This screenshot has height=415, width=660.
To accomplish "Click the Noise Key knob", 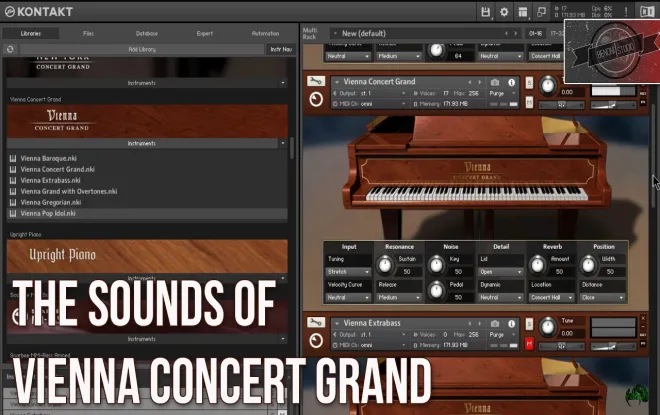I will click(x=436, y=265).
